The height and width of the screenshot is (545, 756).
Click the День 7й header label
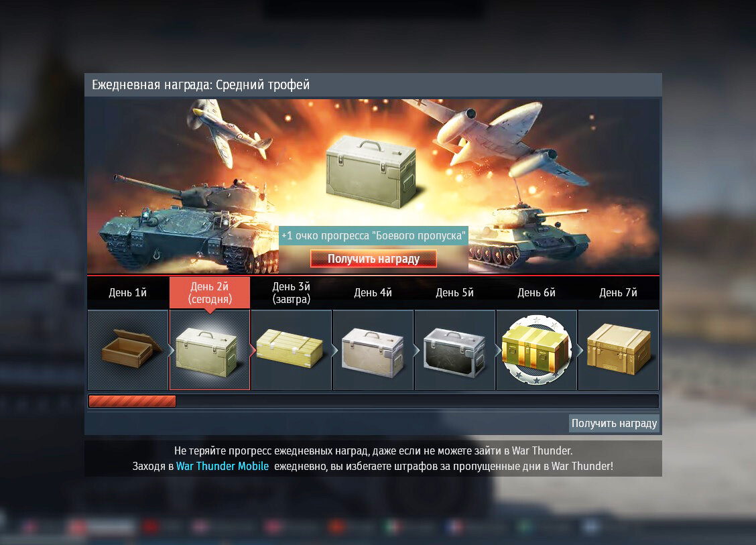618,293
